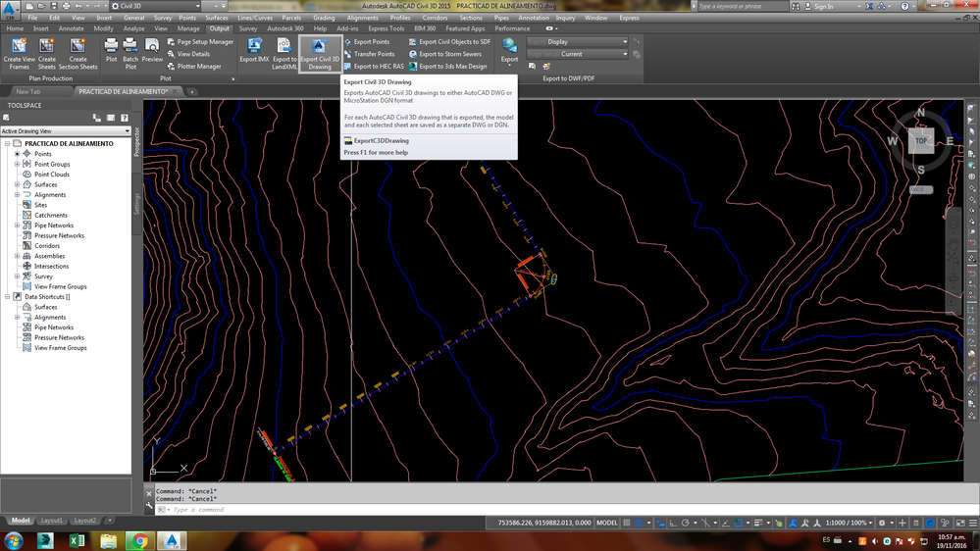Select Catchments tree item
Screen dimensions: 980x551
(51, 215)
